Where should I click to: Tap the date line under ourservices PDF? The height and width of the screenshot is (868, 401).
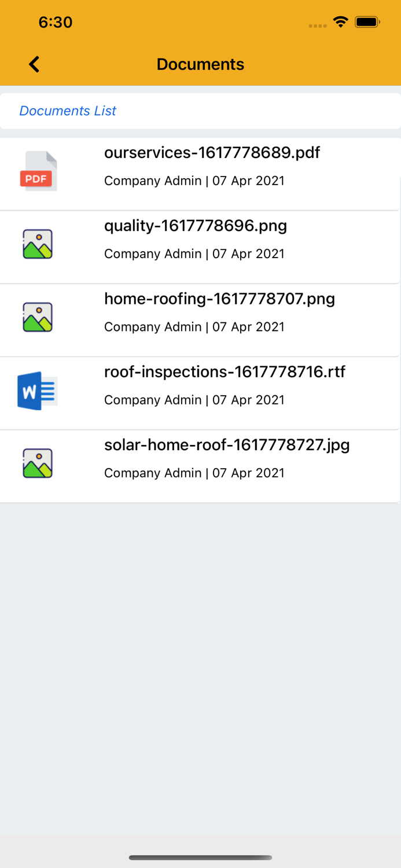pos(248,181)
